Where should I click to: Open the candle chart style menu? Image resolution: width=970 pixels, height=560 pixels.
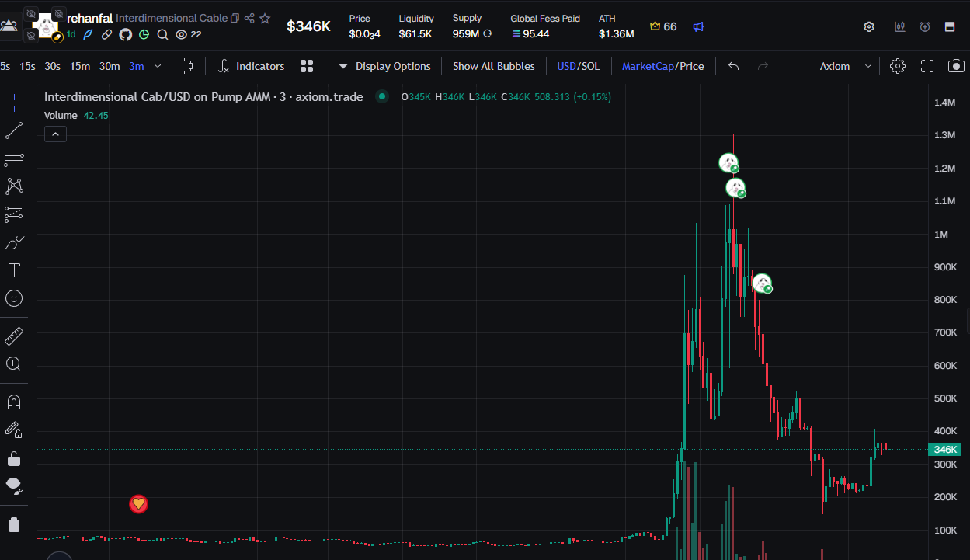[x=187, y=66]
